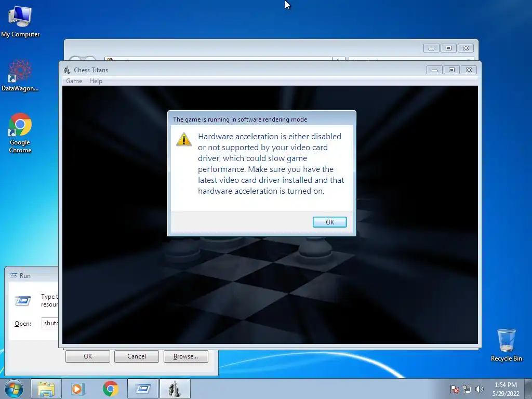Viewport: 532px width, 399px height.
Task: Click the Show desktop strip on taskbar
Action: (528, 389)
